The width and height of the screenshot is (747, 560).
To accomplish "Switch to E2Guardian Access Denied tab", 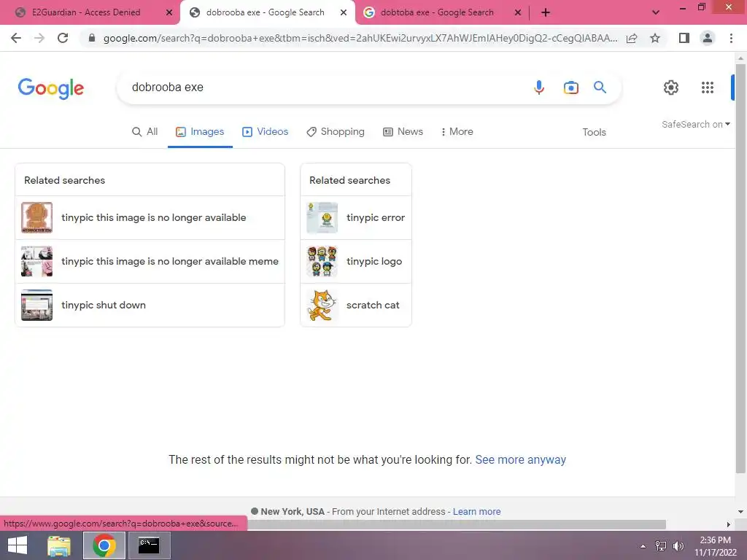I will [x=86, y=12].
